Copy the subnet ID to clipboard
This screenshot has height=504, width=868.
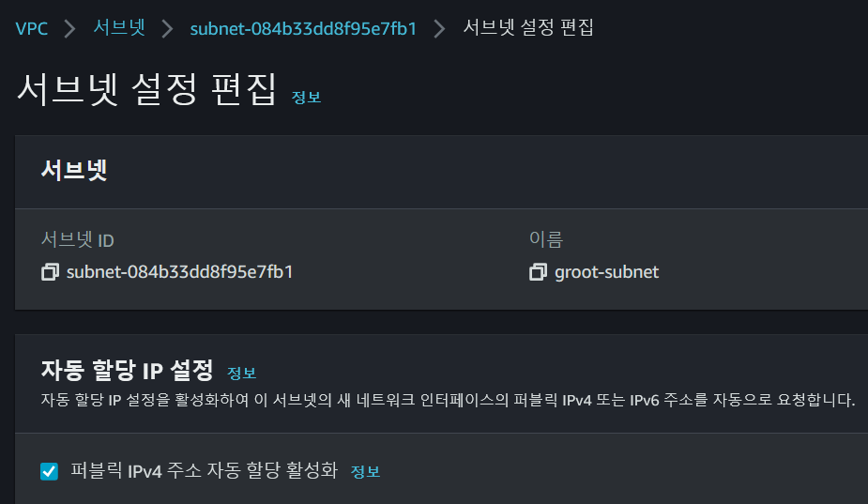(50, 272)
